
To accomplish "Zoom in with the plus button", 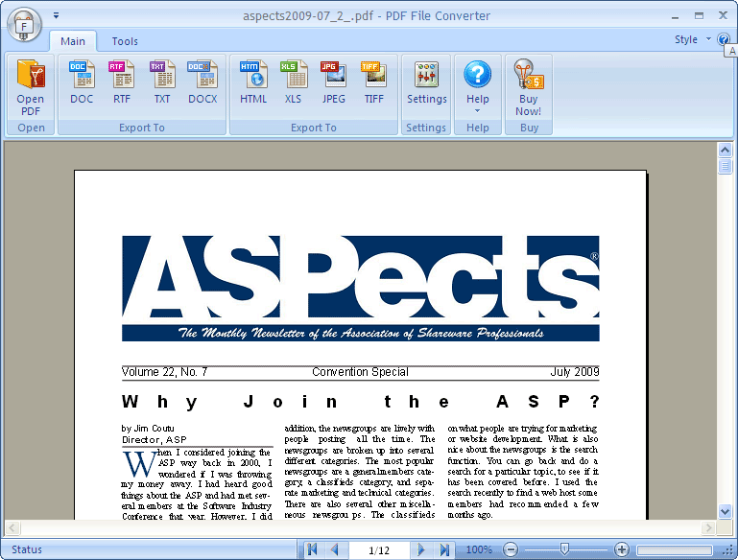I will click(x=621, y=549).
